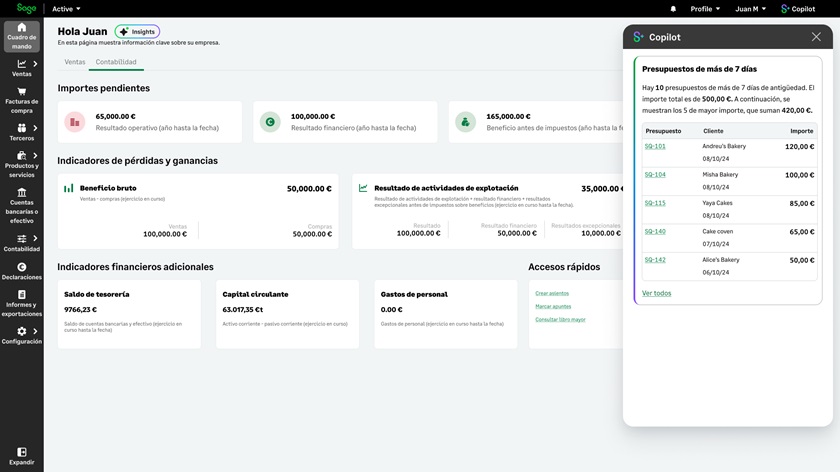The image size is (840, 472).
Task: Switch to the Ventas tab
Action: coord(74,62)
